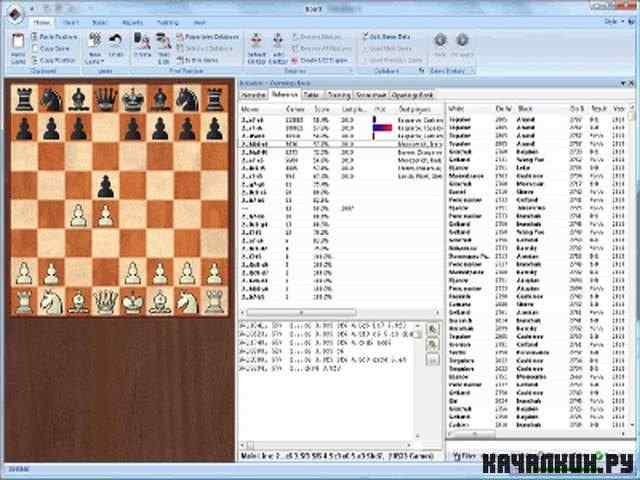Switch to the View ribbon tab
Screen dimensions: 640x480
pos(200,22)
